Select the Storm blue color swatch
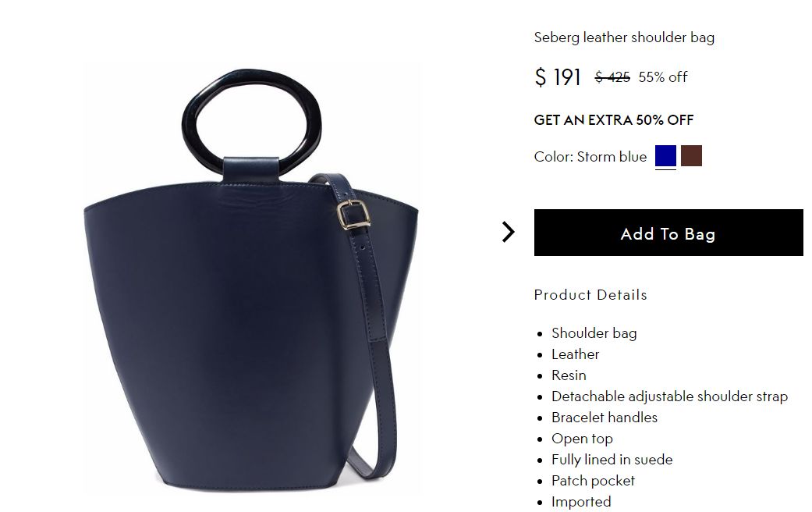This screenshot has height=512, width=812. (x=665, y=155)
